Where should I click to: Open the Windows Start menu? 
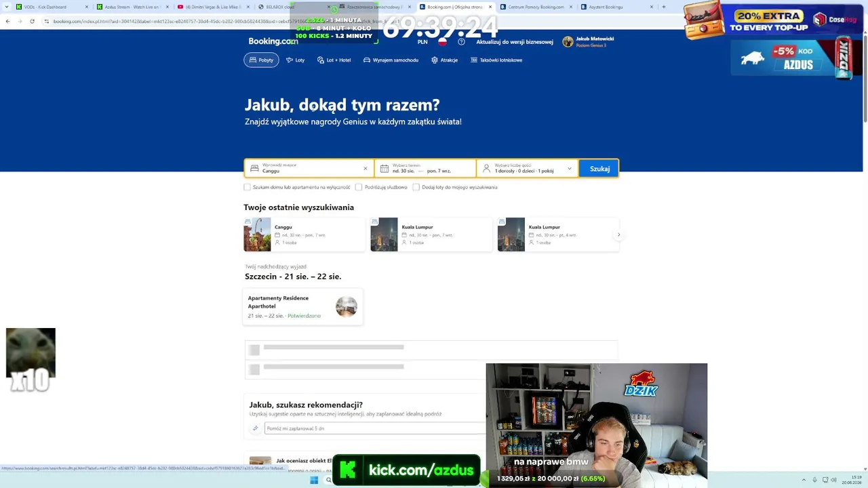pos(314,480)
